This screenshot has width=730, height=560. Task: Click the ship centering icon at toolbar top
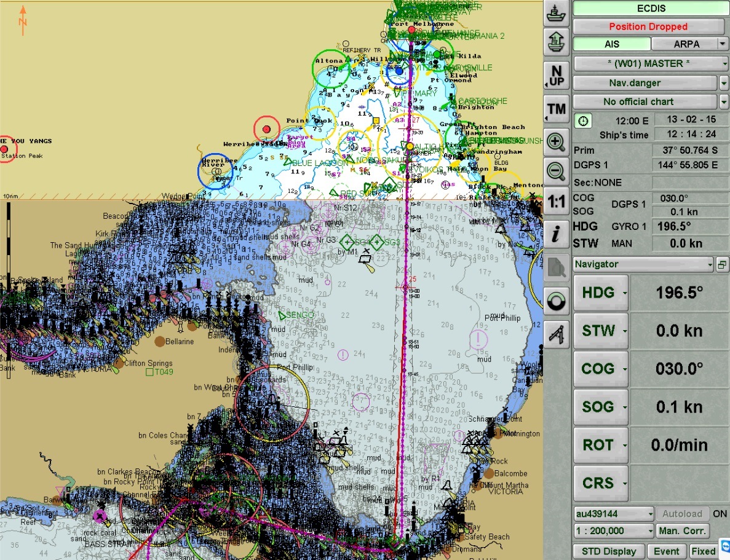[x=556, y=12]
